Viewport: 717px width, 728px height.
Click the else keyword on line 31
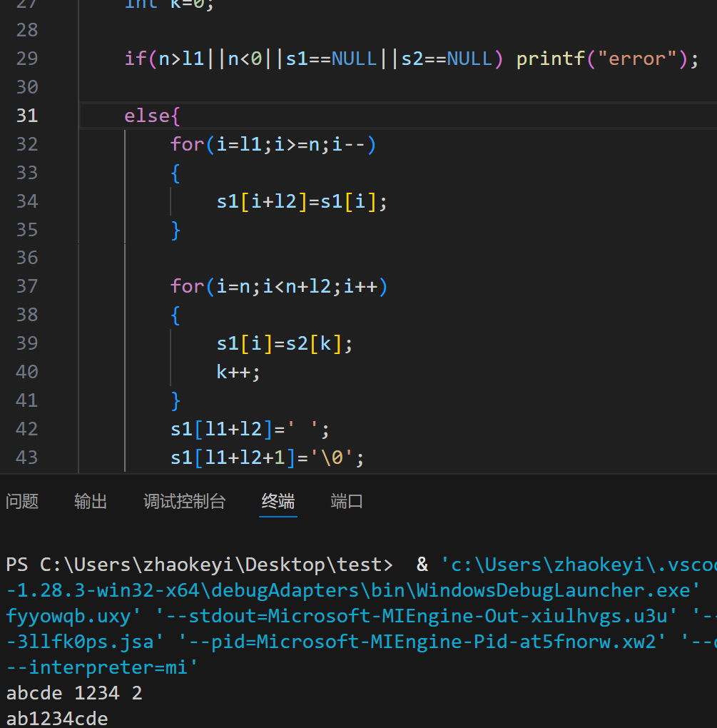coord(147,116)
